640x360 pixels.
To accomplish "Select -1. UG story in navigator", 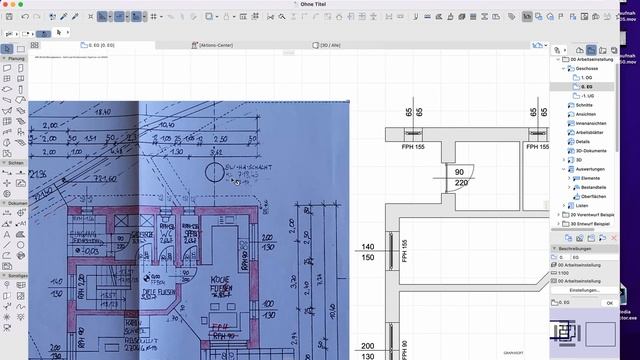I will pos(587,96).
